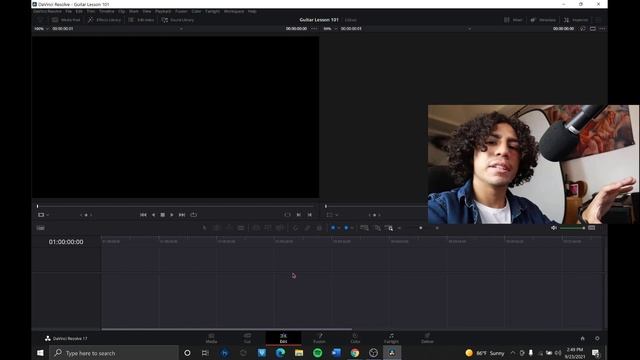Click the timeline zoom slider handle
The image size is (640, 360).
pos(421,228)
